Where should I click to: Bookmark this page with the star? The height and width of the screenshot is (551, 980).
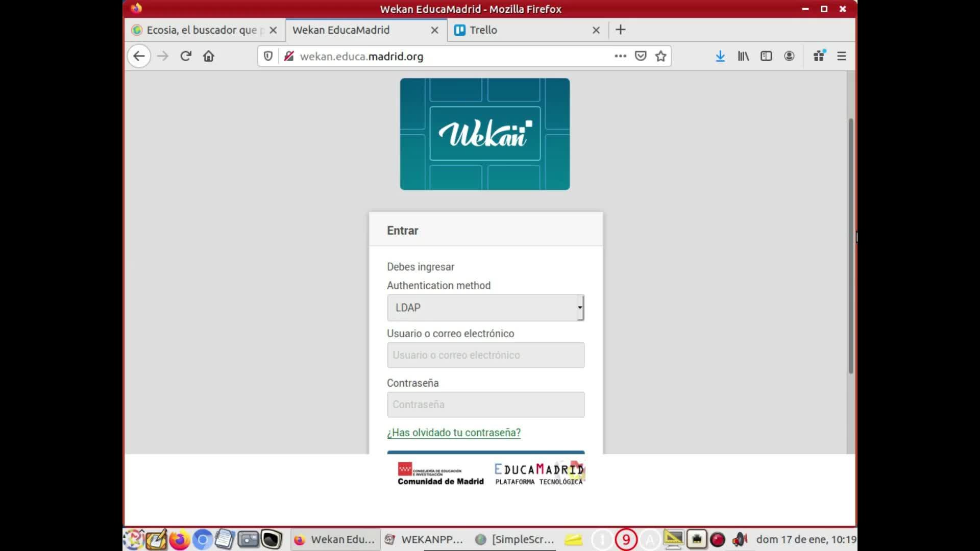coord(661,56)
